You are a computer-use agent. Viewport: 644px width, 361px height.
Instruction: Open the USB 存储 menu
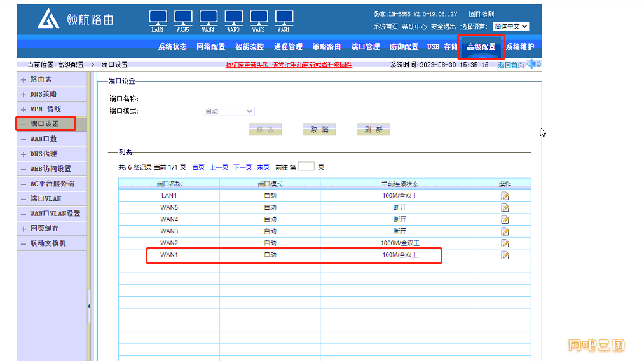point(442,46)
